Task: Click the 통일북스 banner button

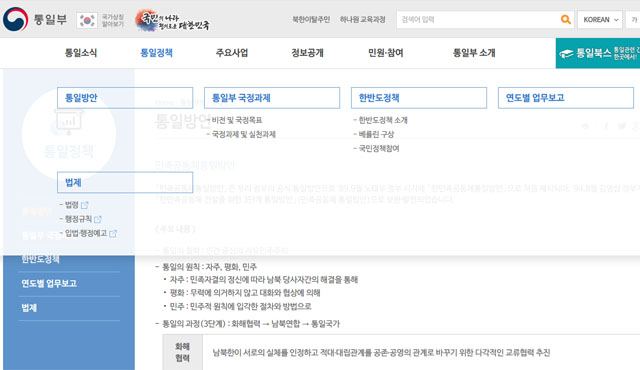Action: click(x=598, y=53)
